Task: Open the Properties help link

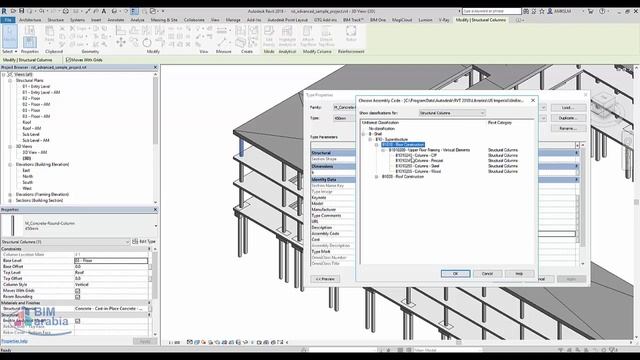Action: point(14,341)
